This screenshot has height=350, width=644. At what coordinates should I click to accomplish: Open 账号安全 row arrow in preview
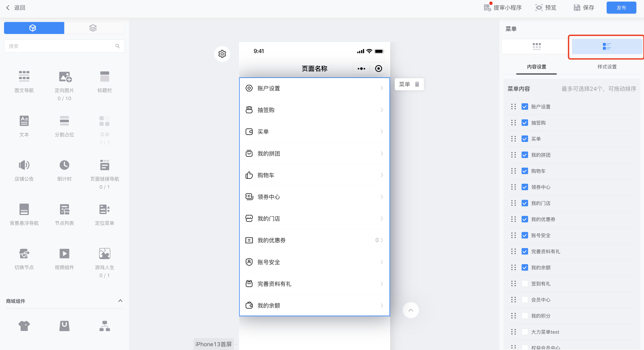click(382, 262)
